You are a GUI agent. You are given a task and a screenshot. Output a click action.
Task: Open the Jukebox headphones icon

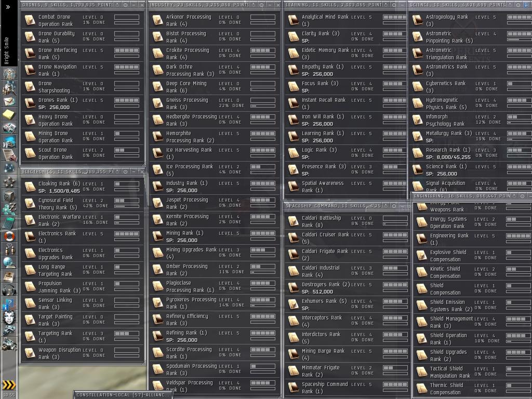9,290
